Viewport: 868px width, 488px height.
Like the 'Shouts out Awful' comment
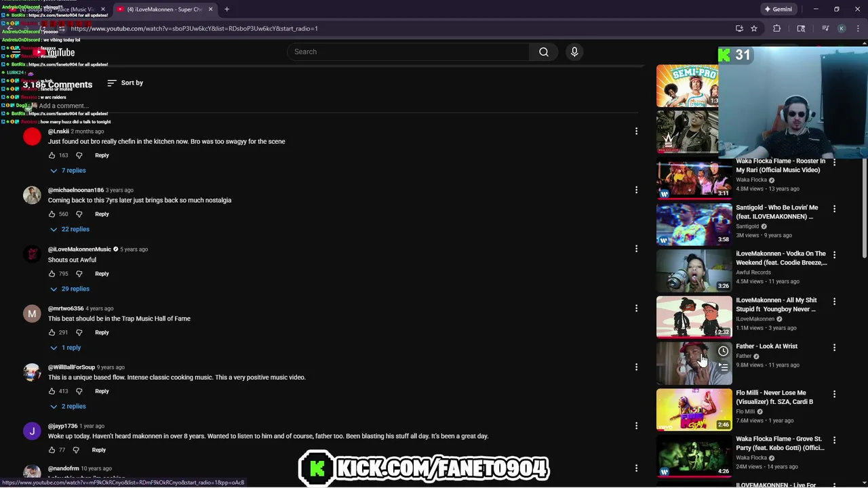[52, 274]
